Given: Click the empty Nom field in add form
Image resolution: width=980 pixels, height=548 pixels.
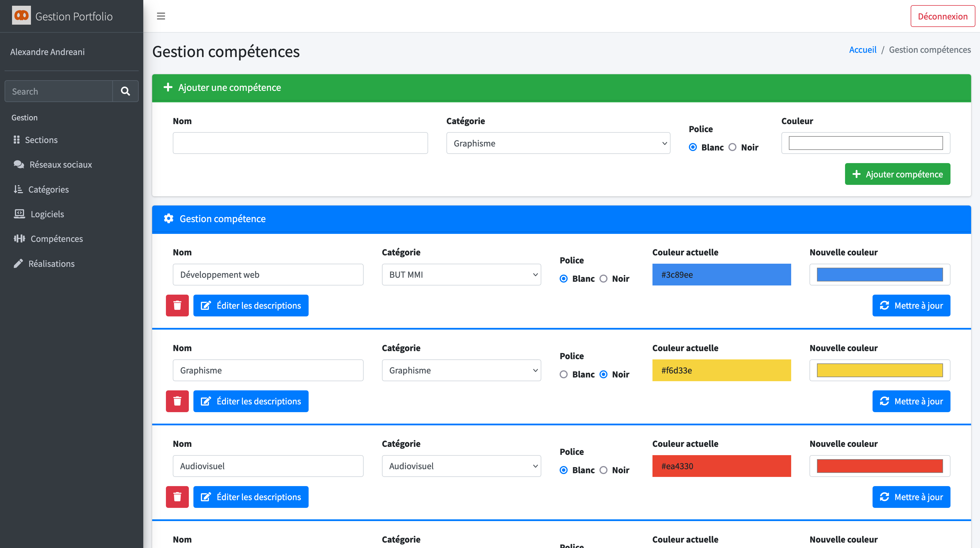Looking at the screenshot, I should tap(300, 143).
